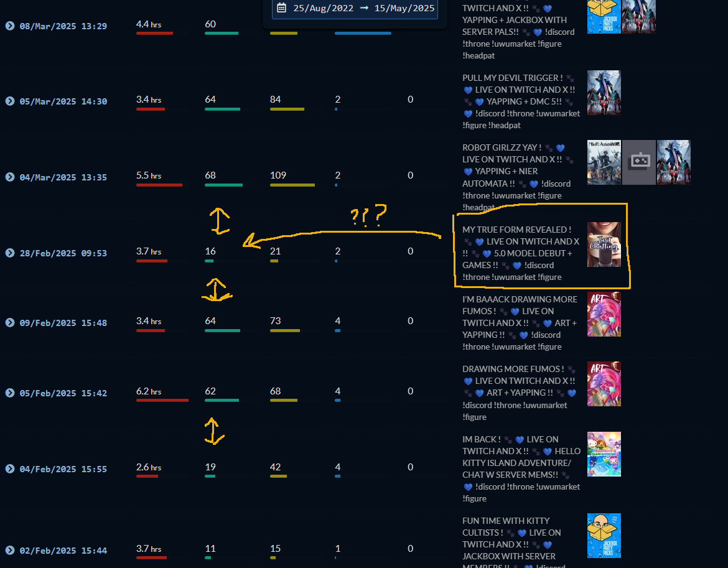728x568 pixels.
Task: Select the gray unknown-game placeholder icon
Action: [x=639, y=162]
